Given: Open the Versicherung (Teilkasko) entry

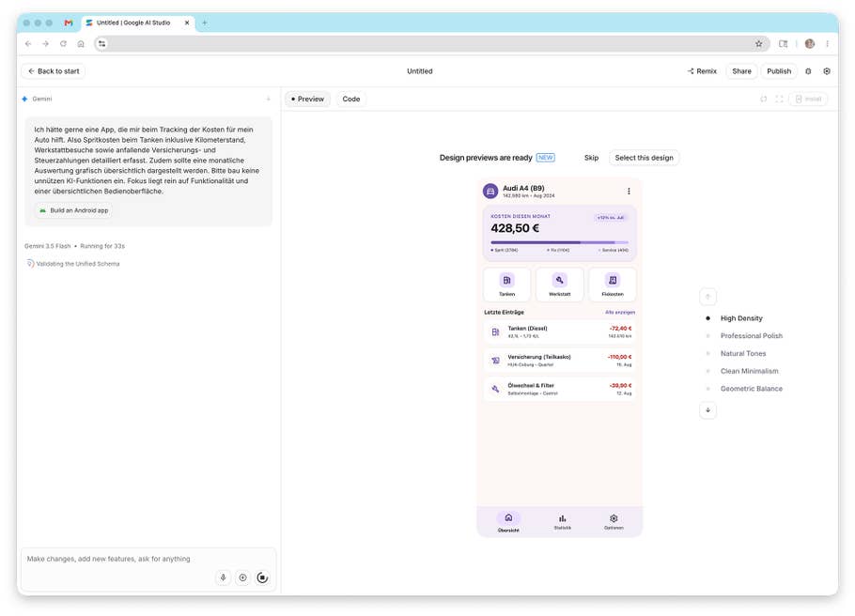Looking at the screenshot, I should [x=559, y=361].
